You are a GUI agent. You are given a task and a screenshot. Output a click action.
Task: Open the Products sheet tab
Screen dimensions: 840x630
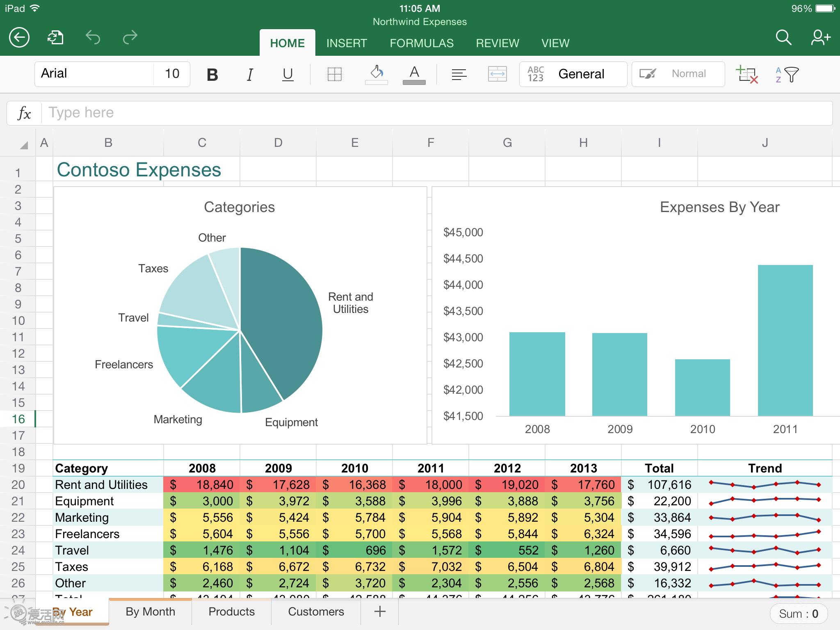click(x=231, y=612)
